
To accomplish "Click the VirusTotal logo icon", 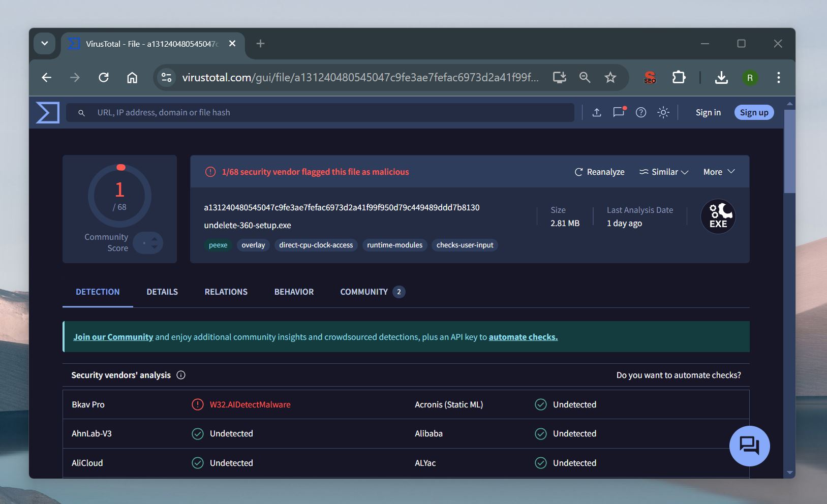I will click(48, 112).
